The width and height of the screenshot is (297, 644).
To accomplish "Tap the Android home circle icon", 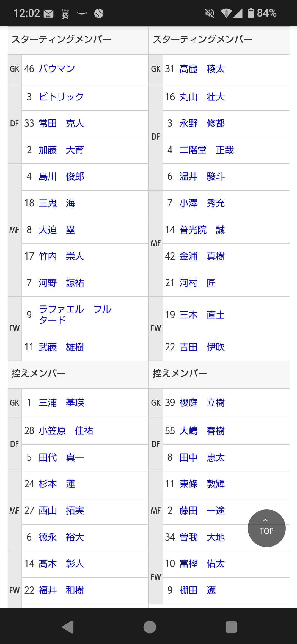I will click(x=150, y=627).
